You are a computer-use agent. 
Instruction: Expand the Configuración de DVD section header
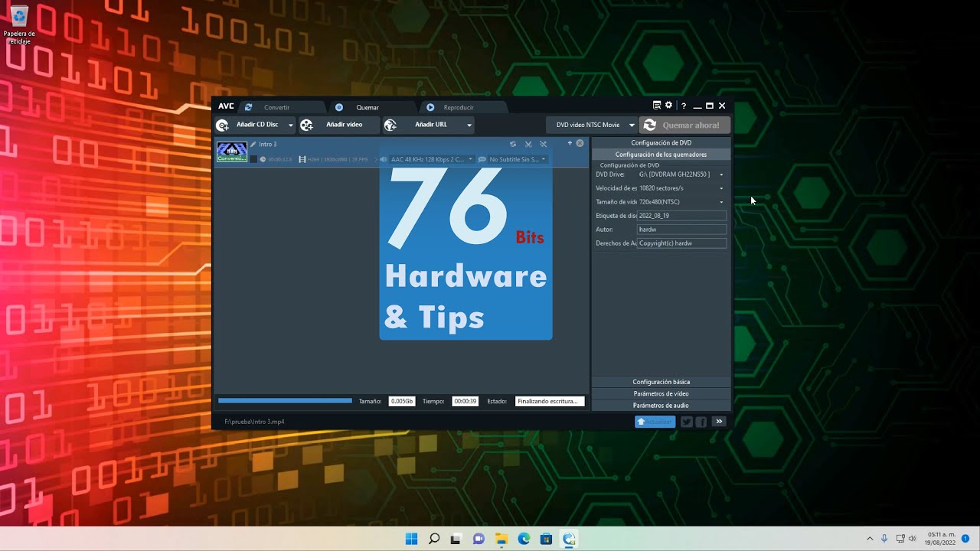point(661,143)
